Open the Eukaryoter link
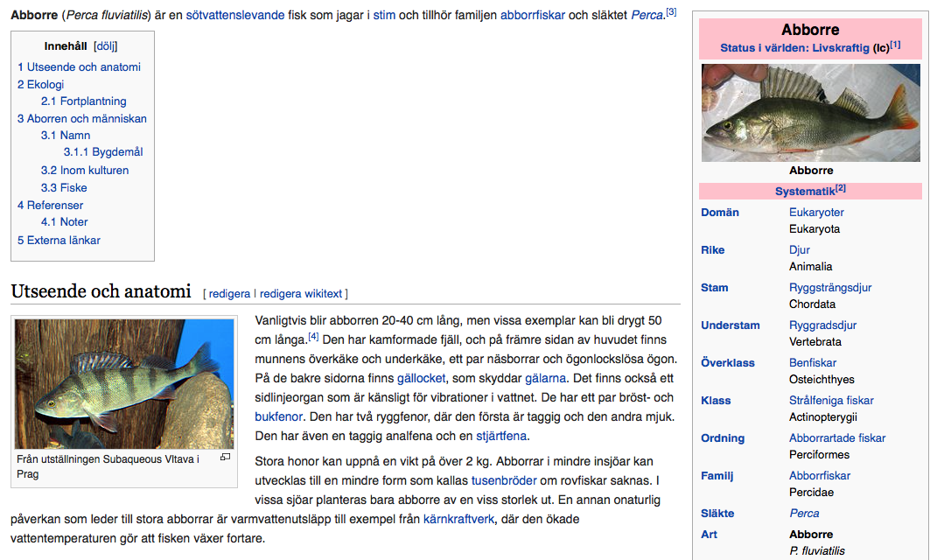 pos(816,213)
